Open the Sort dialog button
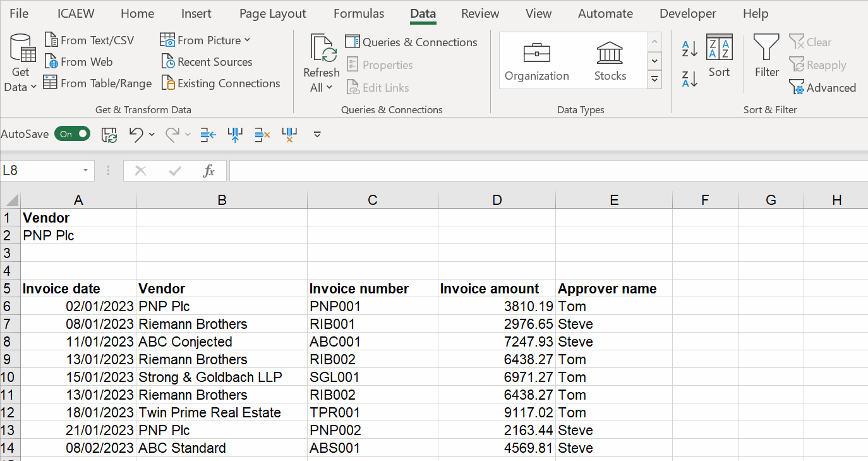The image size is (868, 461). pyautogui.click(x=719, y=57)
